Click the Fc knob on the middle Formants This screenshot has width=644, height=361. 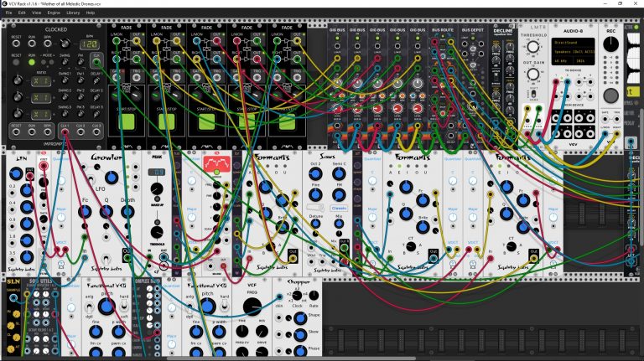(423, 200)
